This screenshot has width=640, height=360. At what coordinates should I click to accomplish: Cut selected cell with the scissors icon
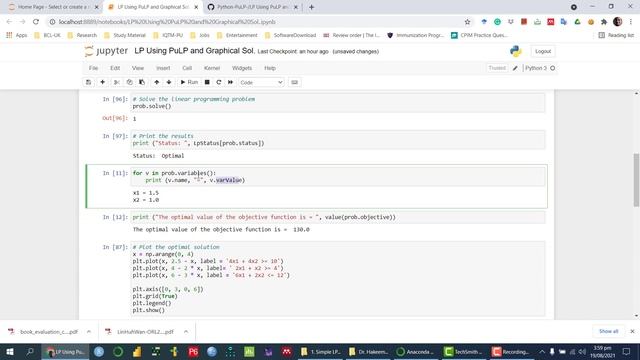pyautogui.click(x=117, y=82)
